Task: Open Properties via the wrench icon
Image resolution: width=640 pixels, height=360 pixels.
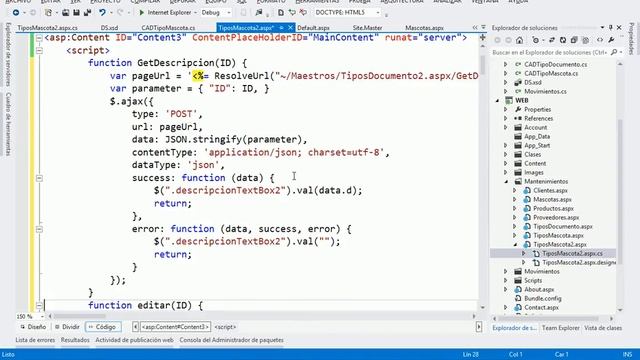Action: point(611,40)
